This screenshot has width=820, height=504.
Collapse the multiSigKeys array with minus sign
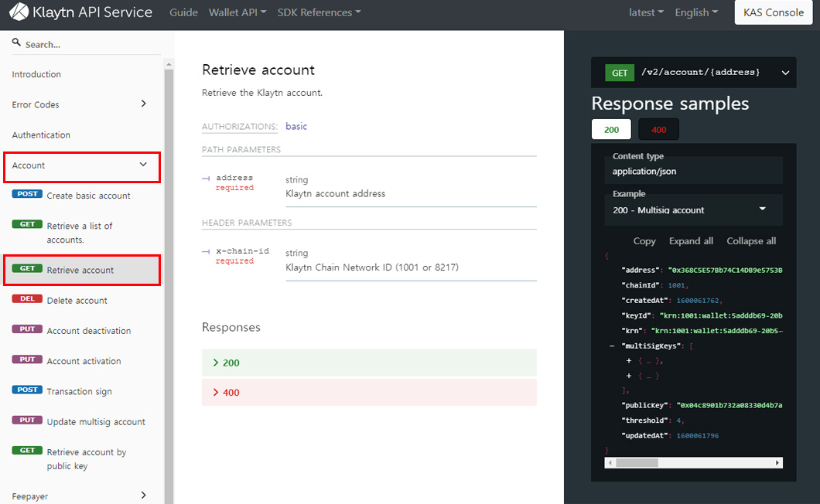tap(612, 346)
